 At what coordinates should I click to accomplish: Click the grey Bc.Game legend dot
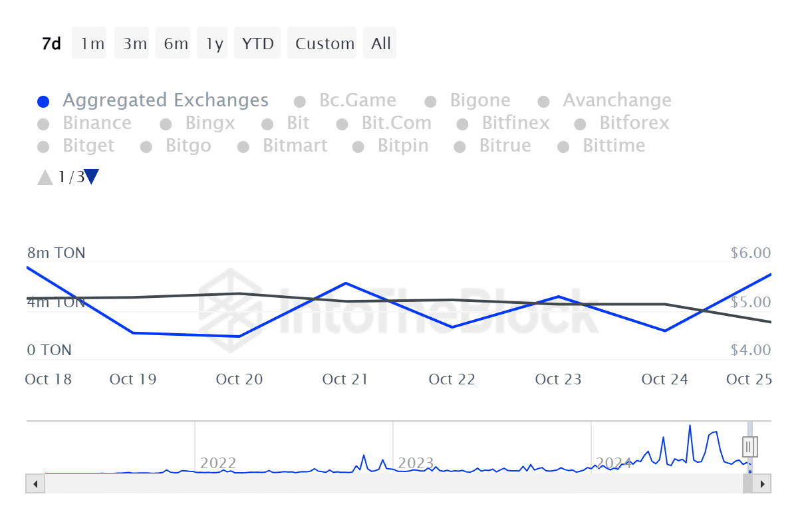(300, 102)
